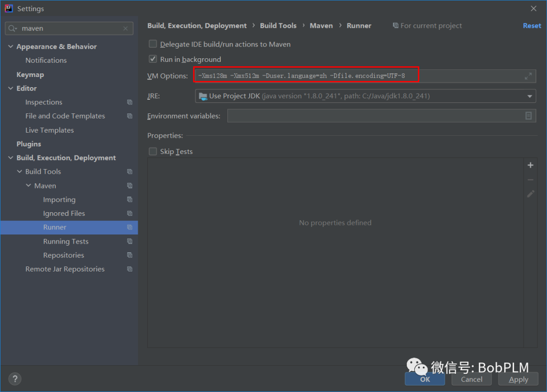The image size is (547, 392).
Task: Close the Settings dialog window
Action: (533, 9)
